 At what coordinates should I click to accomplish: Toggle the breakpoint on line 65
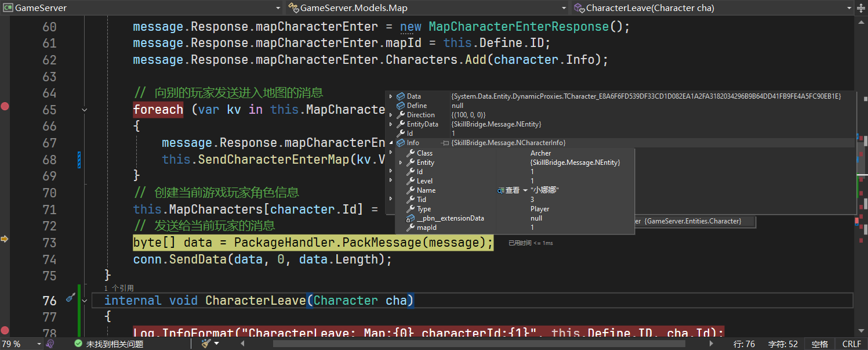(5, 106)
